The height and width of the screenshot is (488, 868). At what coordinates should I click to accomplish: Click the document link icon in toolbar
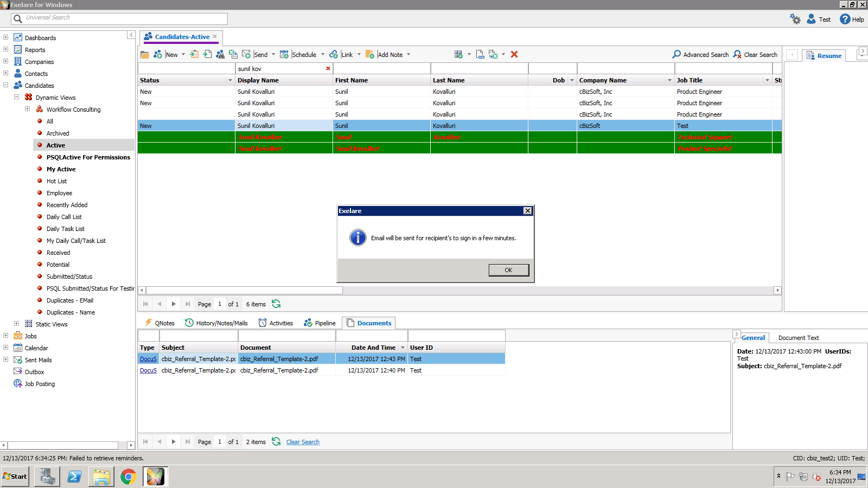(480, 54)
